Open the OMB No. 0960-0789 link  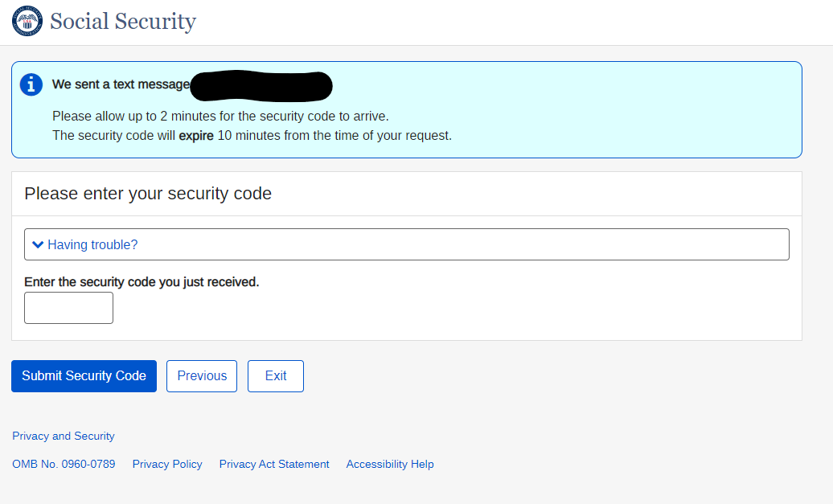click(x=64, y=464)
